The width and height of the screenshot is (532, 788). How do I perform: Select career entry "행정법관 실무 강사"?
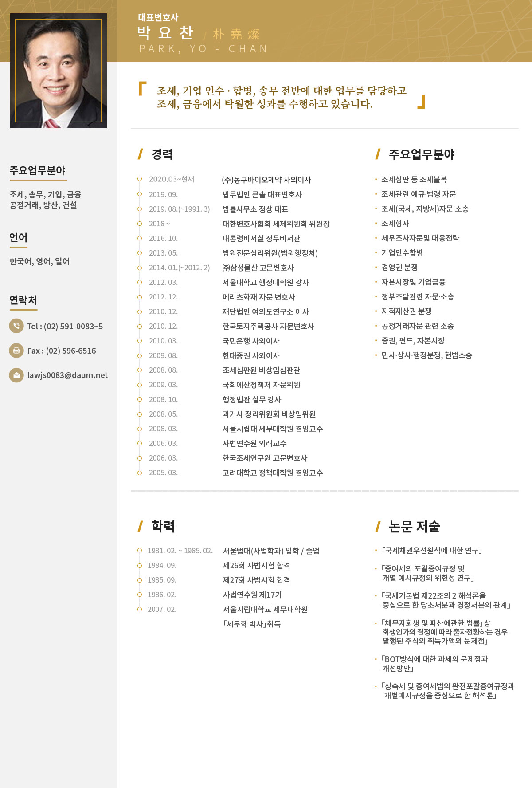(x=252, y=399)
